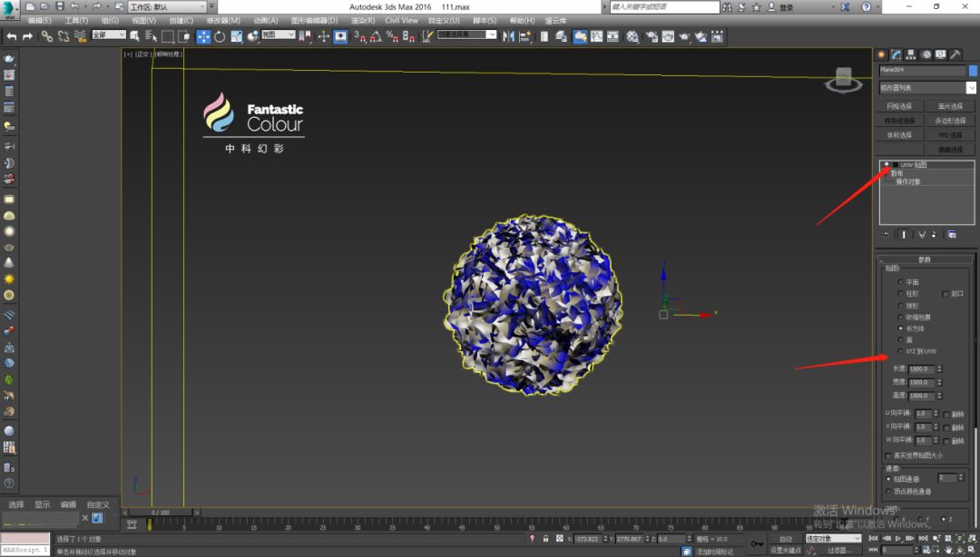Open the Hierarchy command panel tab
Screen dimensions: 980x557
pyautogui.click(x=911, y=54)
